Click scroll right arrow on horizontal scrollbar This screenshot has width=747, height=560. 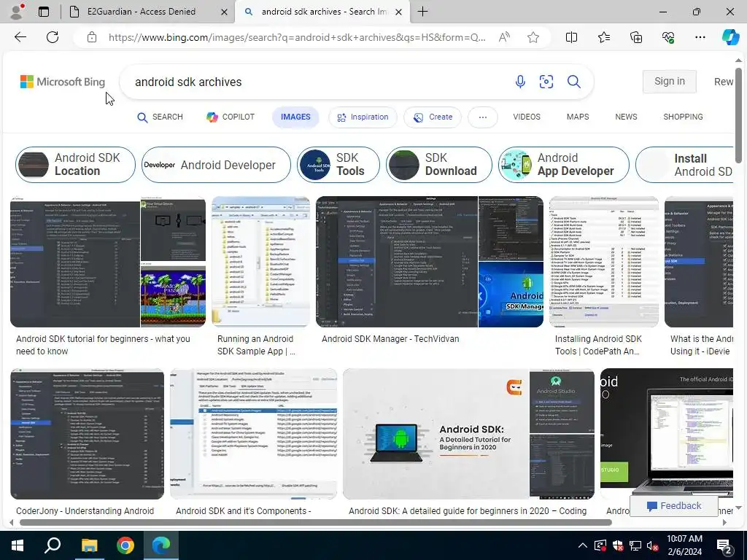point(724,522)
